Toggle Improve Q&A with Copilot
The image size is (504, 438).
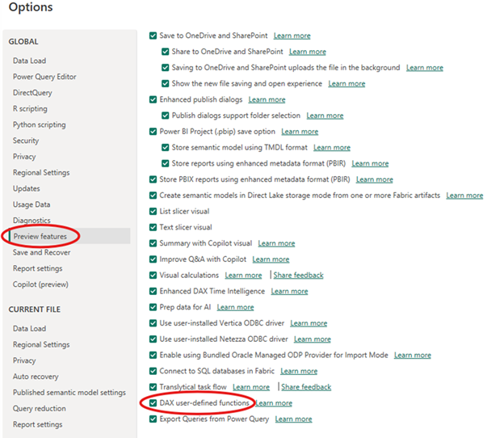pyautogui.click(x=153, y=259)
